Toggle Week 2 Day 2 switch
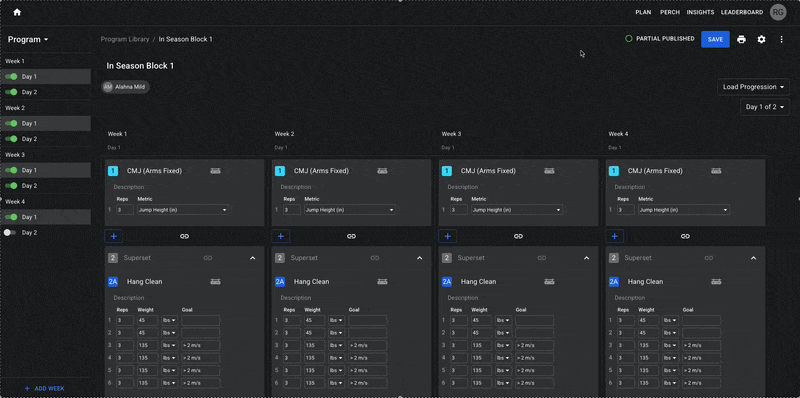The height and width of the screenshot is (398, 800). click(x=11, y=139)
